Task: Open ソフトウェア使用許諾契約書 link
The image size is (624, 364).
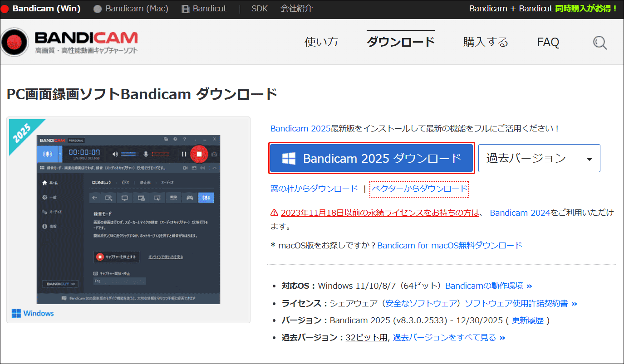Action: pyautogui.click(x=521, y=303)
